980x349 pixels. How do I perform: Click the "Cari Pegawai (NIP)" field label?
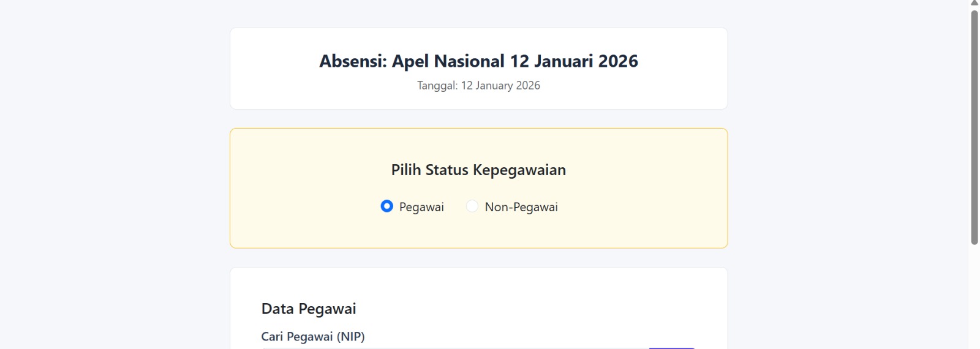pos(313,336)
